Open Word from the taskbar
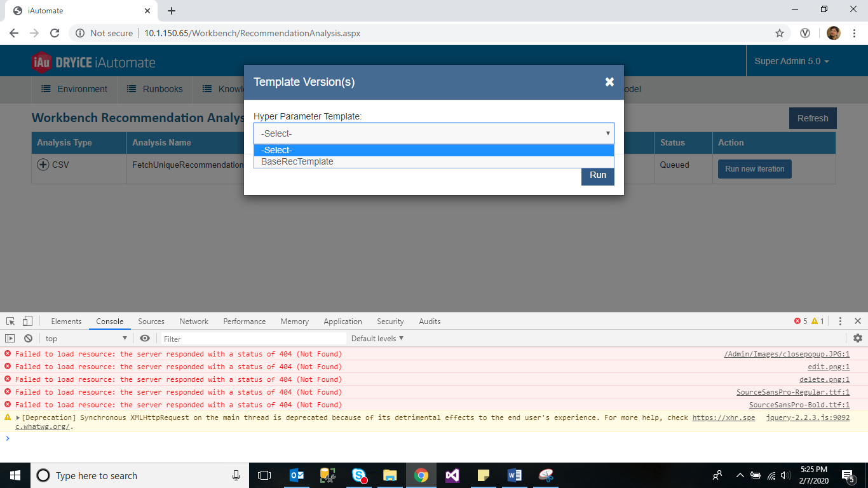This screenshot has width=868, height=488. tap(515, 475)
